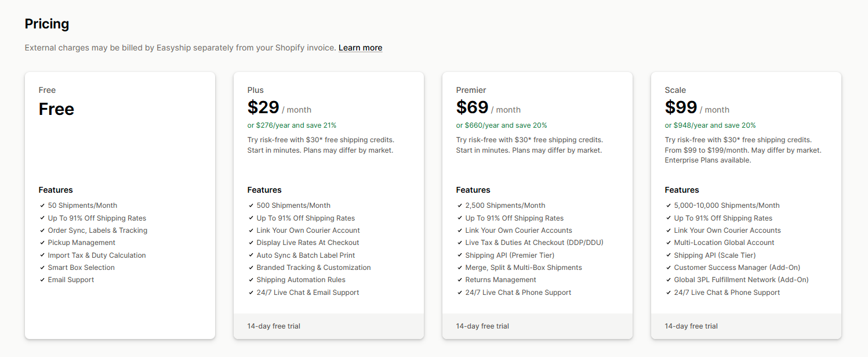This screenshot has width=868, height=357.
Task: Click the checkmark beside Shipping API (Premier Tier)
Action: (x=460, y=255)
